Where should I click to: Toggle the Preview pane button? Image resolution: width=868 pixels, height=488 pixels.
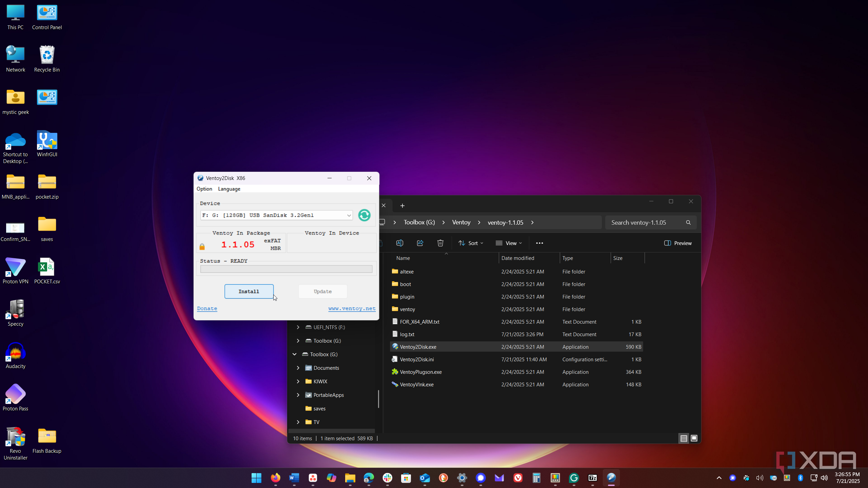(x=678, y=243)
